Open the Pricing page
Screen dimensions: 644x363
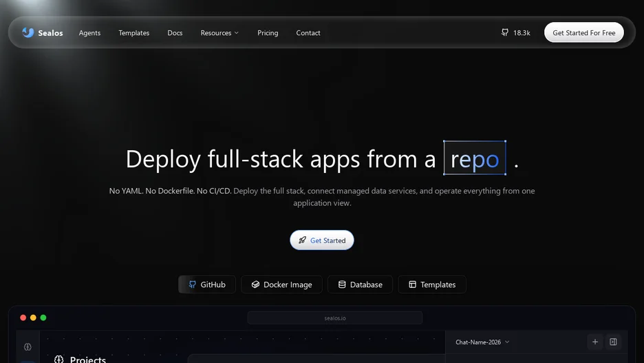(268, 33)
